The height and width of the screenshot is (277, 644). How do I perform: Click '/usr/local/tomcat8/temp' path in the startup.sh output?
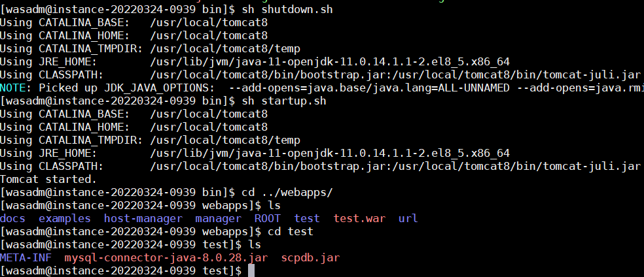(x=225, y=140)
